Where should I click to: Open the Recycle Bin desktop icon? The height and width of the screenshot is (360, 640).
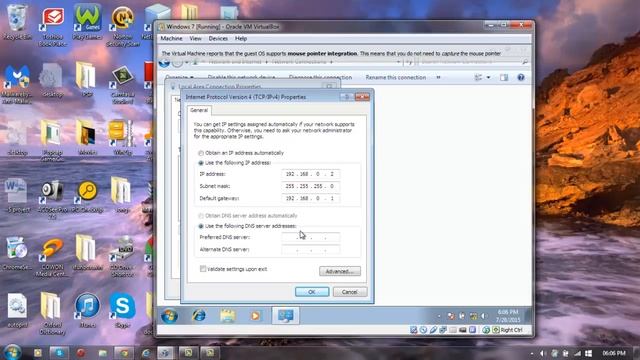point(17,22)
